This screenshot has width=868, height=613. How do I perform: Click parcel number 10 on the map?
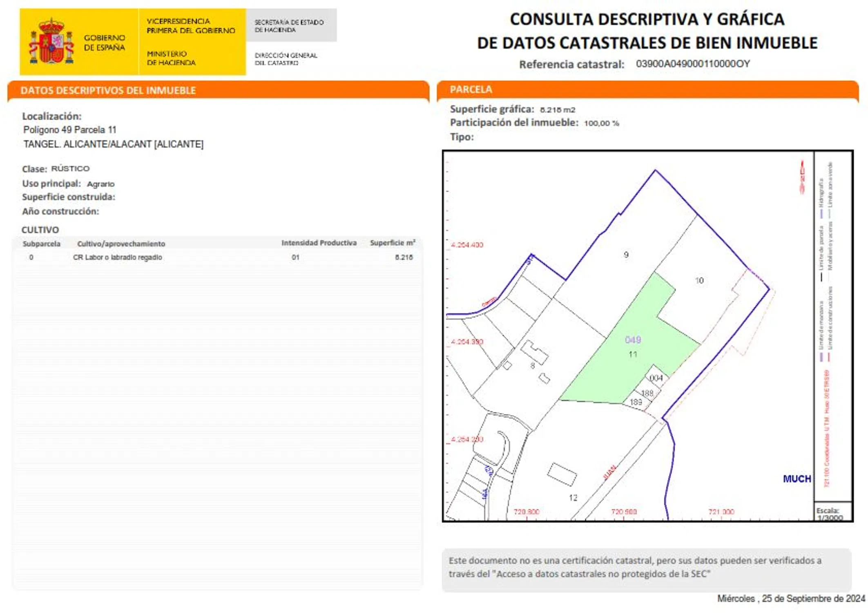[699, 280]
